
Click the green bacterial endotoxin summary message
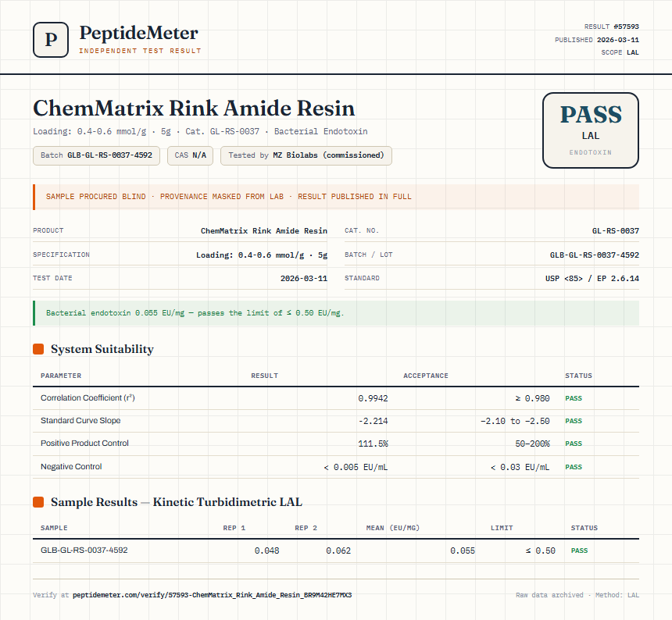coord(336,313)
